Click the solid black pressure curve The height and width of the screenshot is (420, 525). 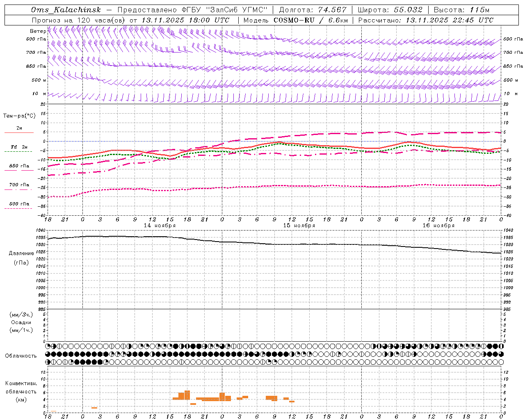pyautogui.click(x=275, y=244)
